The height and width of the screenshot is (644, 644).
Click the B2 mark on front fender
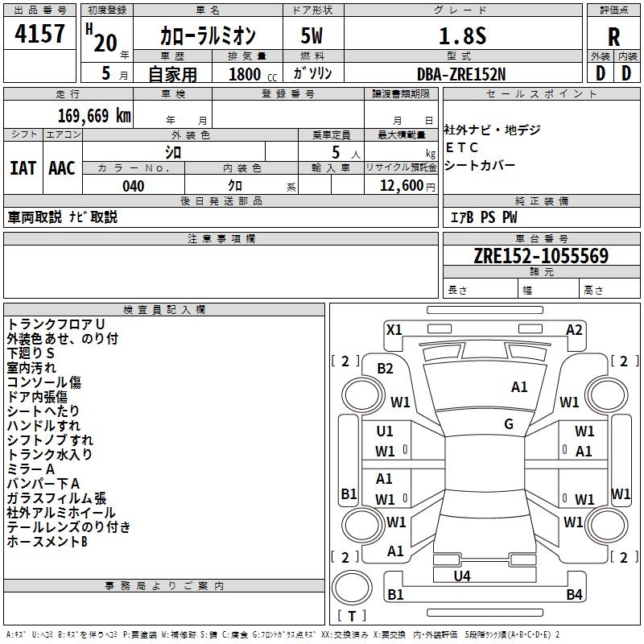tap(385, 369)
